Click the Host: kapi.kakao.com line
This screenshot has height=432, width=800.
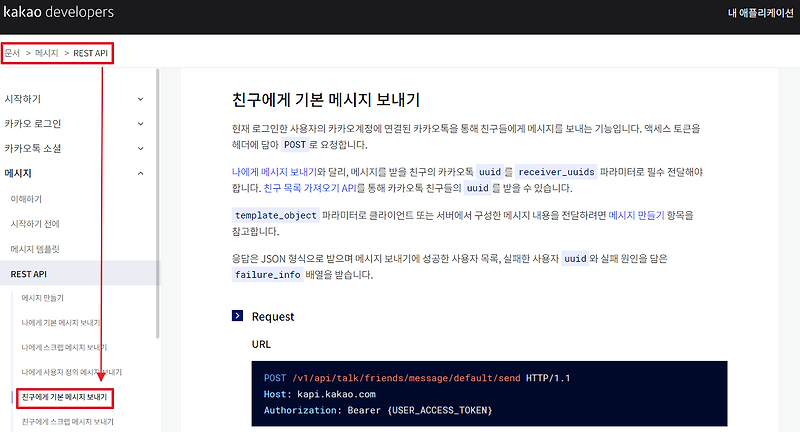click(319, 394)
